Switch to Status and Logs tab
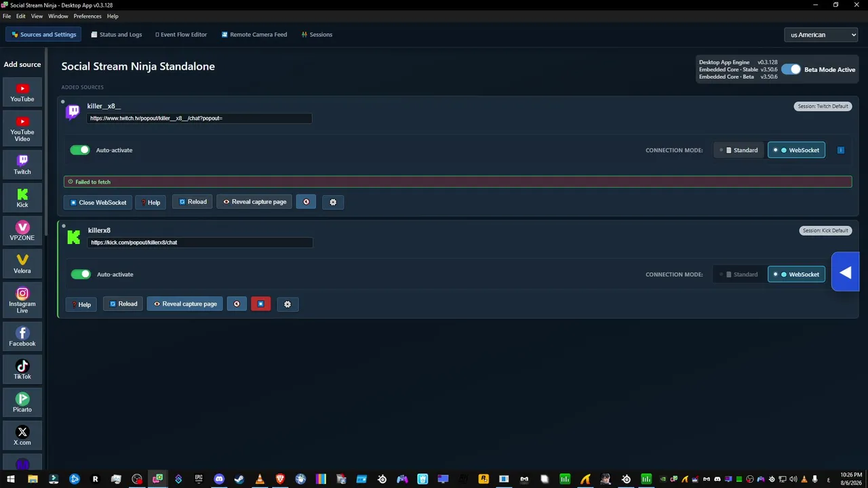This screenshot has width=868, height=488. (x=117, y=35)
